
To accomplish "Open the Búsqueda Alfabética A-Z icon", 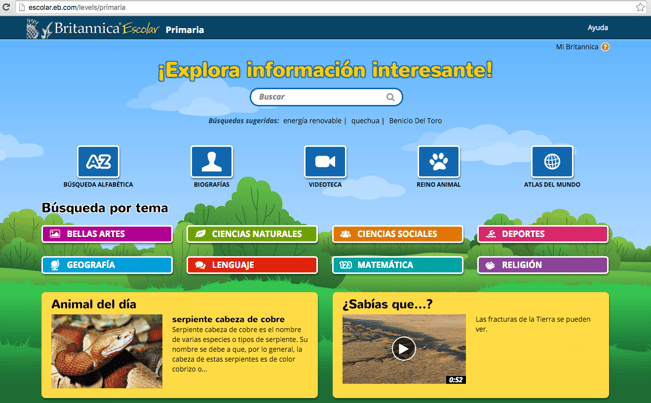I will pos(98,161).
